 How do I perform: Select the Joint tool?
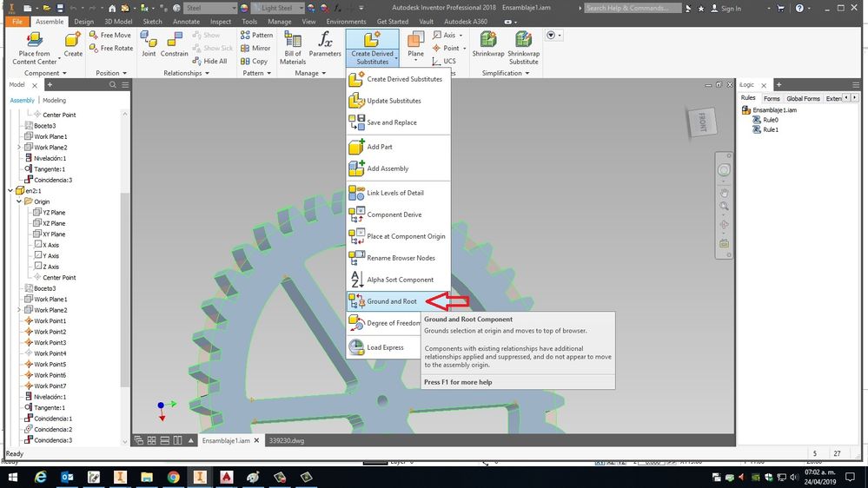149,44
